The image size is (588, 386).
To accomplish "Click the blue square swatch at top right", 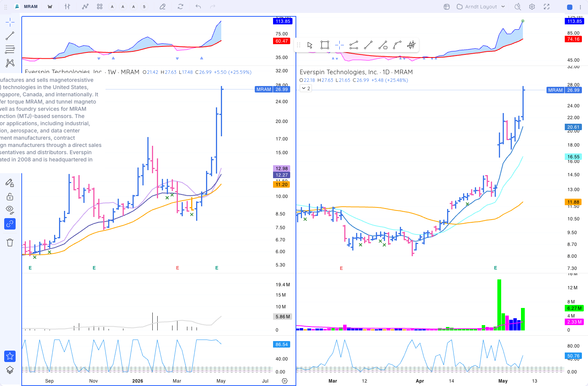I will coord(570,7).
